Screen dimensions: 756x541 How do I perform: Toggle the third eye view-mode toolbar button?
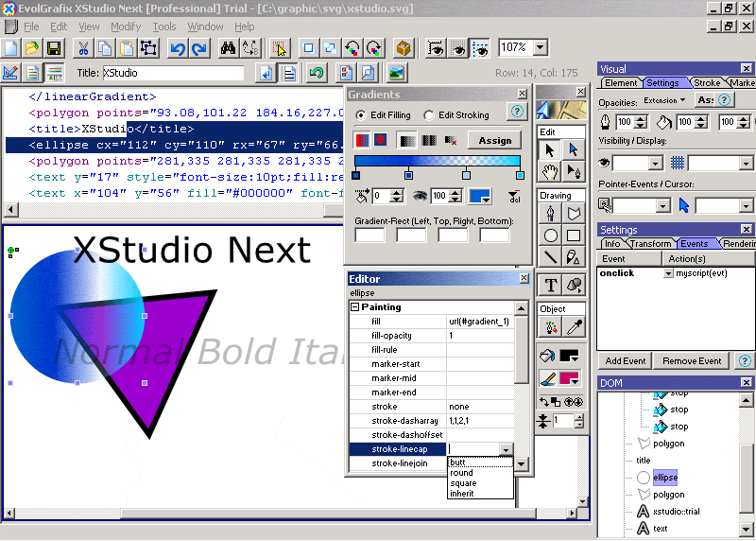click(480, 48)
